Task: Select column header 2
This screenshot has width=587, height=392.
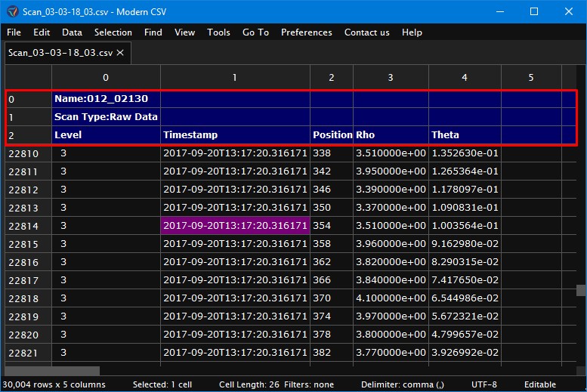Action: (332, 78)
